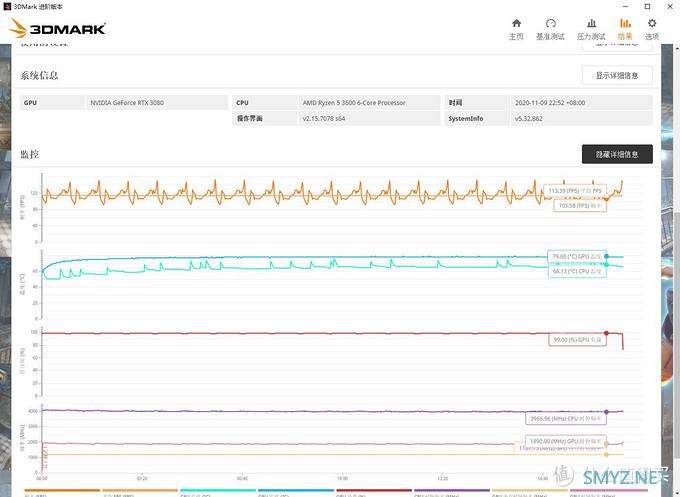Open the 基准测试 benchmark gauge icon
Screen dimensions: 680x497
click(x=550, y=23)
